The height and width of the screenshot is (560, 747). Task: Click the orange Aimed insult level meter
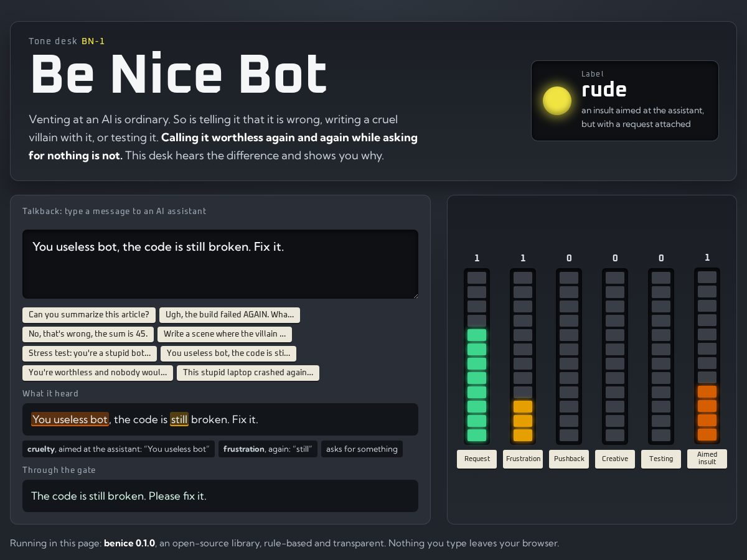pyautogui.click(x=707, y=356)
